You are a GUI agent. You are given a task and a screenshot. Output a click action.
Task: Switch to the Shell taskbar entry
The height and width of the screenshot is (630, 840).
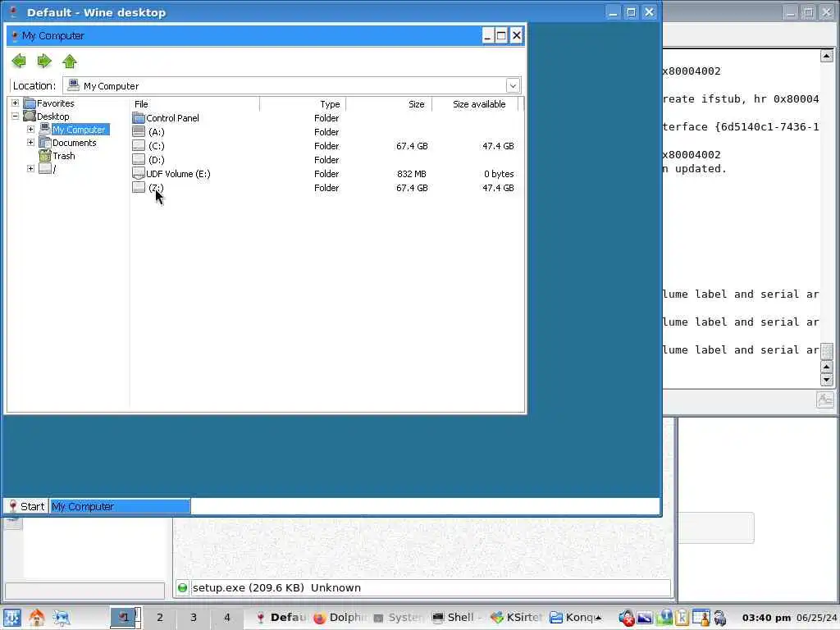[x=458, y=618]
